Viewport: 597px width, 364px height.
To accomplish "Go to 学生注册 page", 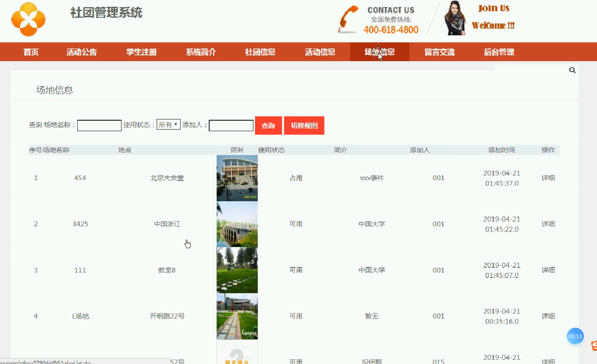I will pos(141,51).
